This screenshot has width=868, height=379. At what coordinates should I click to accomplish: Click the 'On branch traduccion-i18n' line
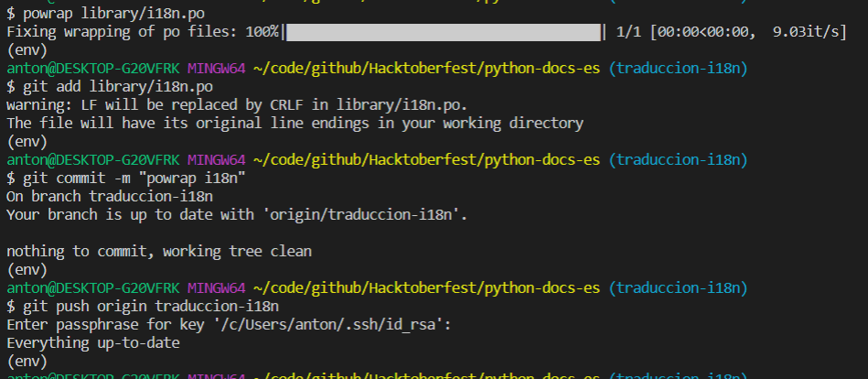click(x=110, y=197)
